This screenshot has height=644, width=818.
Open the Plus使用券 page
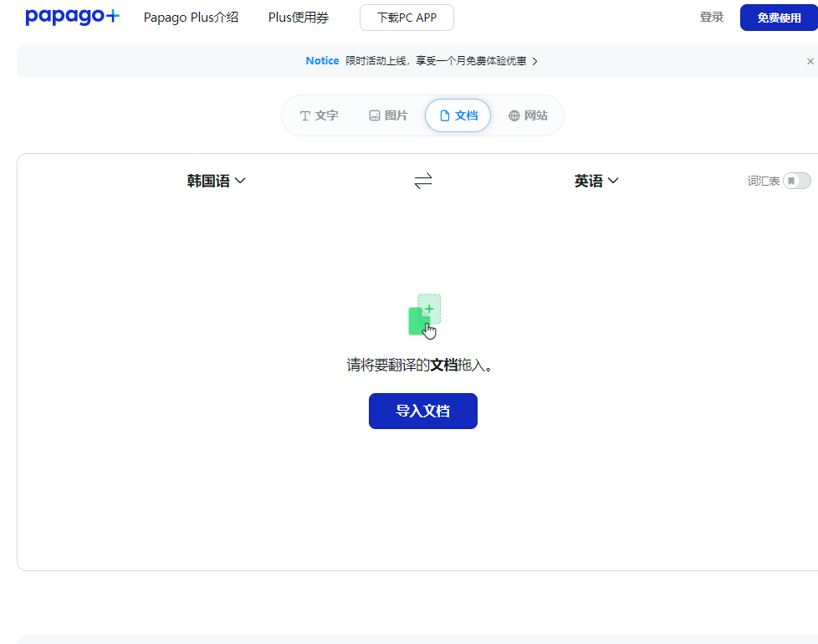(299, 18)
